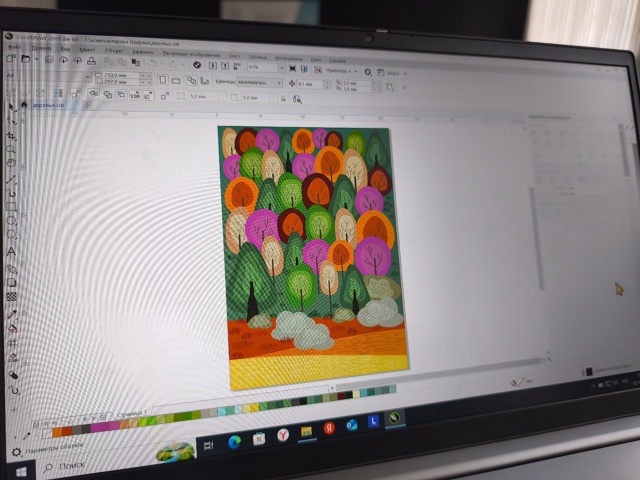Image resolution: width=640 pixels, height=480 pixels.
Task: Select the Pick tool in the toolbox
Action: (11, 105)
